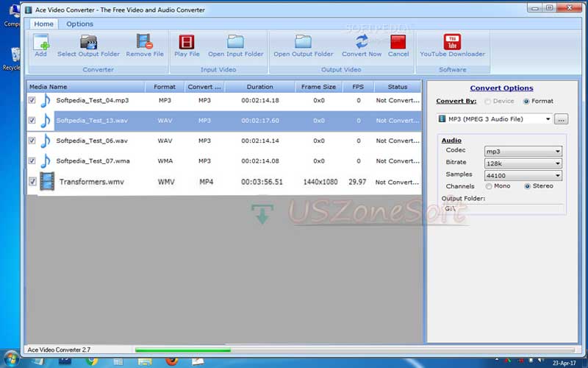Click music note icon of Softpedia_Test_04.mp3
The width and height of the screenshot is (588, 368).
click(x=46, y=100)
